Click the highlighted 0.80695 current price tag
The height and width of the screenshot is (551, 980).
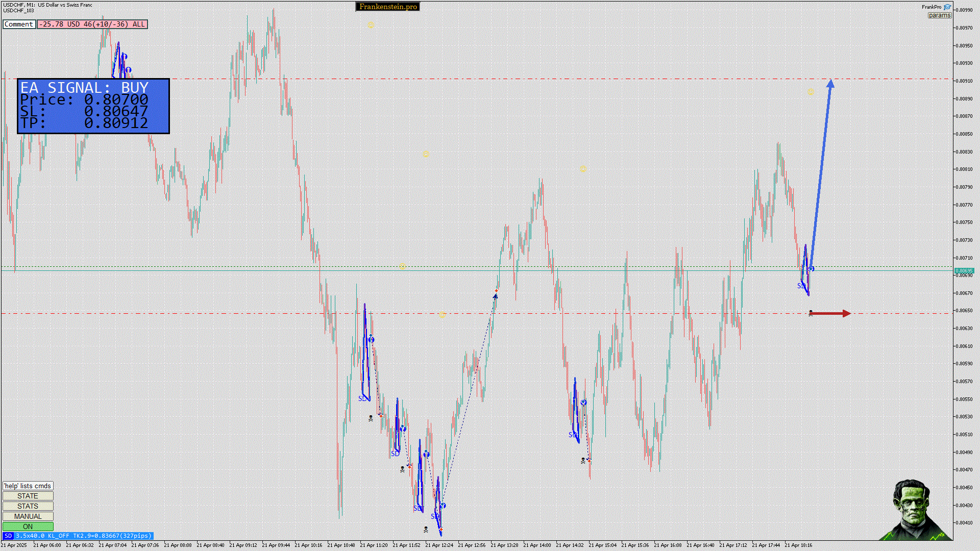tap(964, 271)
